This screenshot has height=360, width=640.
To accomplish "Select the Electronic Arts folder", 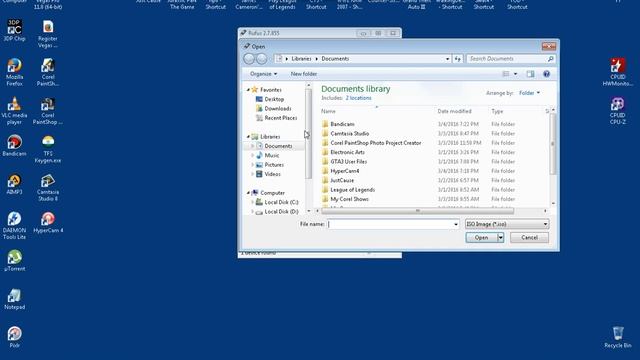I will [x=347, y=152].
